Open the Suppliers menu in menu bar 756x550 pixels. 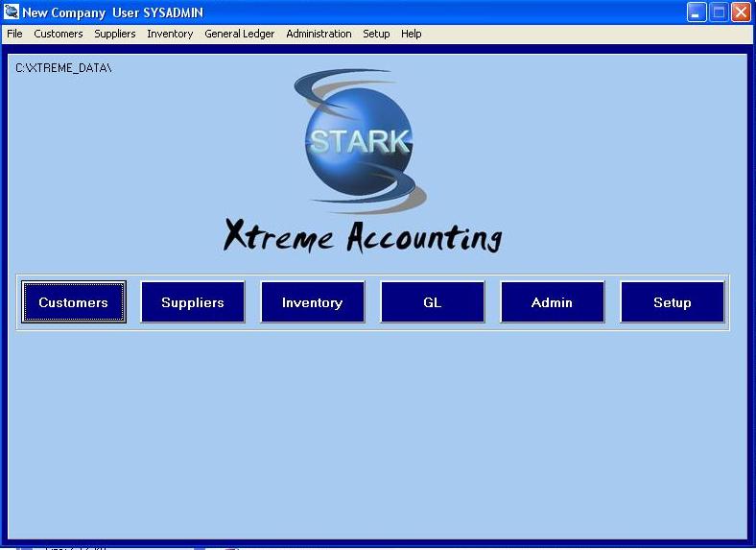(115, 34)
